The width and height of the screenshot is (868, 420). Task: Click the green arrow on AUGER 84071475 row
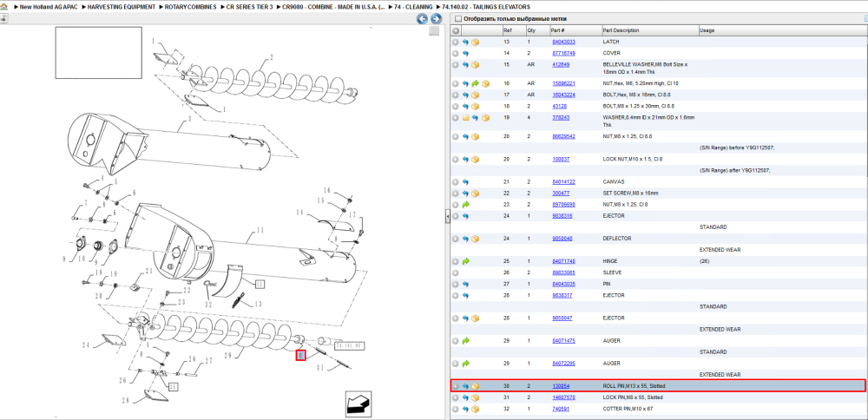[465, 341]
